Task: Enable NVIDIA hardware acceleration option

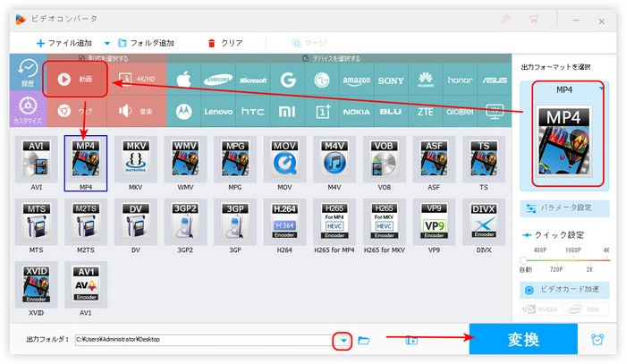Action: pos(542,311)
